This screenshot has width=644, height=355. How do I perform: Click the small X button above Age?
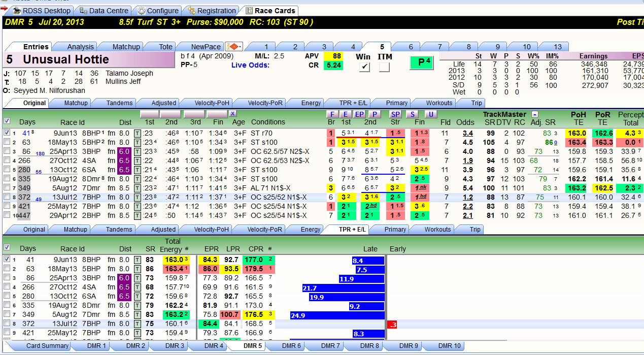tap(232, 114)
